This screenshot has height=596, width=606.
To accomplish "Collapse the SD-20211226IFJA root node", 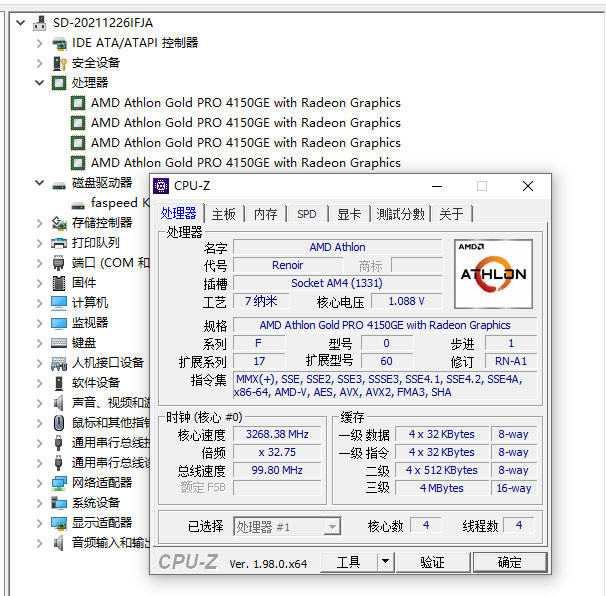I will (x=20, y=23).
